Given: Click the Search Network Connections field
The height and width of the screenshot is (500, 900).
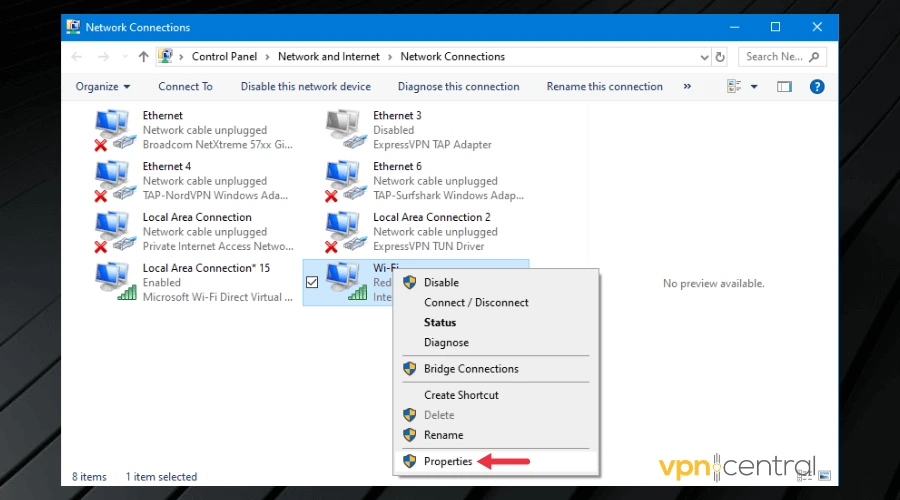Looking at the screenshot, I should tap(775, 57).
